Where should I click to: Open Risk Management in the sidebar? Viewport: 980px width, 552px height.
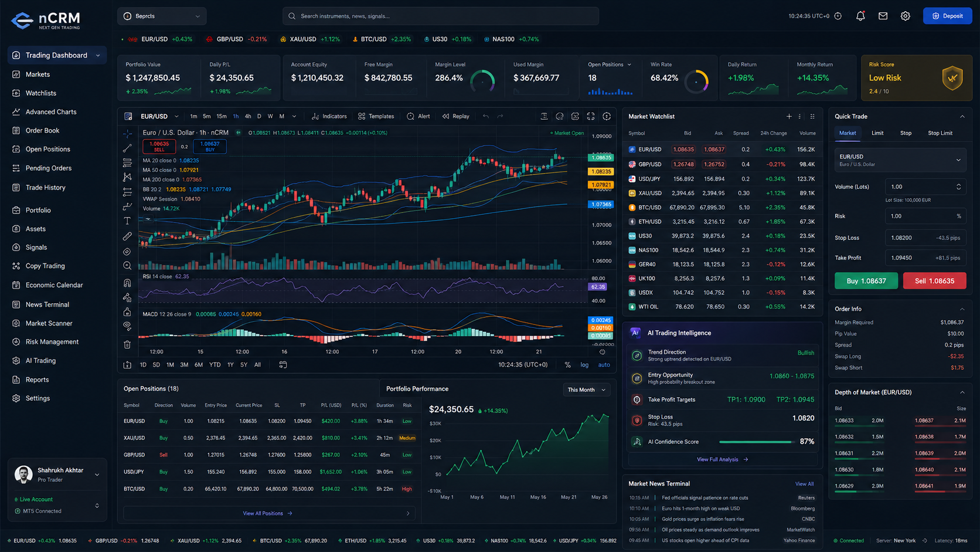tap(52, 342)
